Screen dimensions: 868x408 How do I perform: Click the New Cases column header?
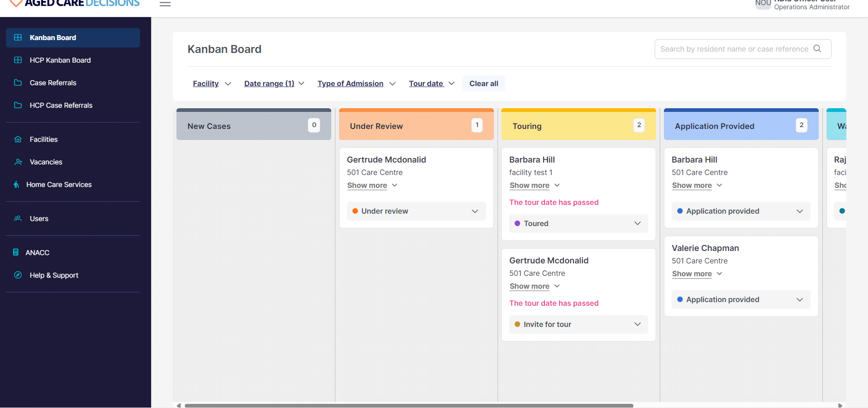tap(254, 124)
